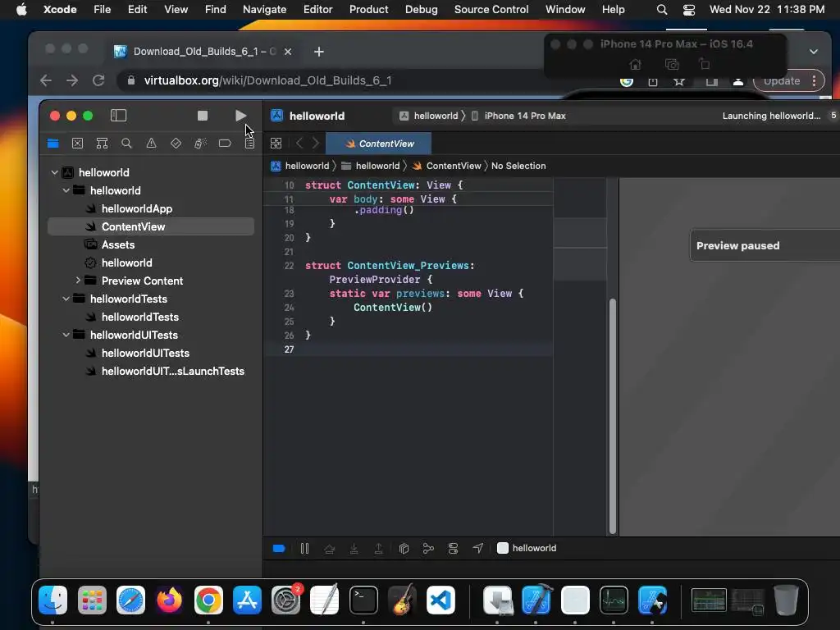Open Control Center in menu bar
840x630 pixels.
click(689, 10)
